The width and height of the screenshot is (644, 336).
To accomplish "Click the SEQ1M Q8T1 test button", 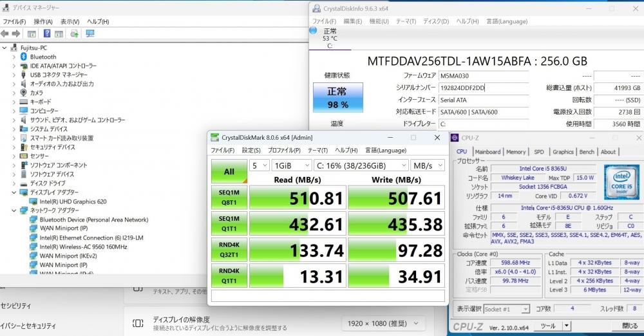I will click(x=229, y=198).
